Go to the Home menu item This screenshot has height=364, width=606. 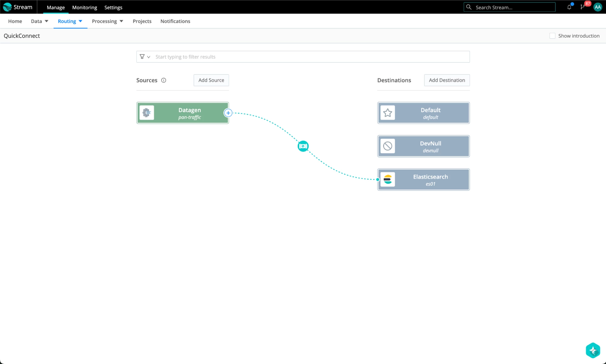click(x=15, y=21)
